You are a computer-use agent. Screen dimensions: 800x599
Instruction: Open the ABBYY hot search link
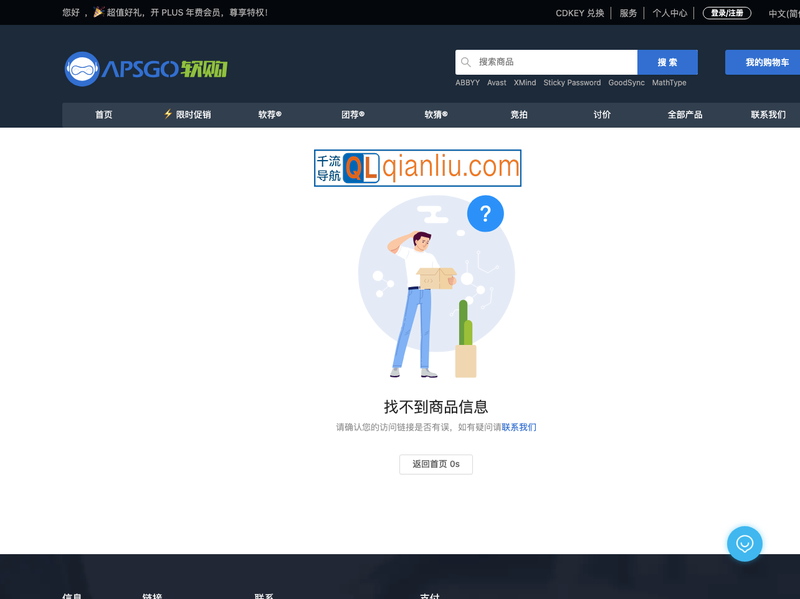466,83
